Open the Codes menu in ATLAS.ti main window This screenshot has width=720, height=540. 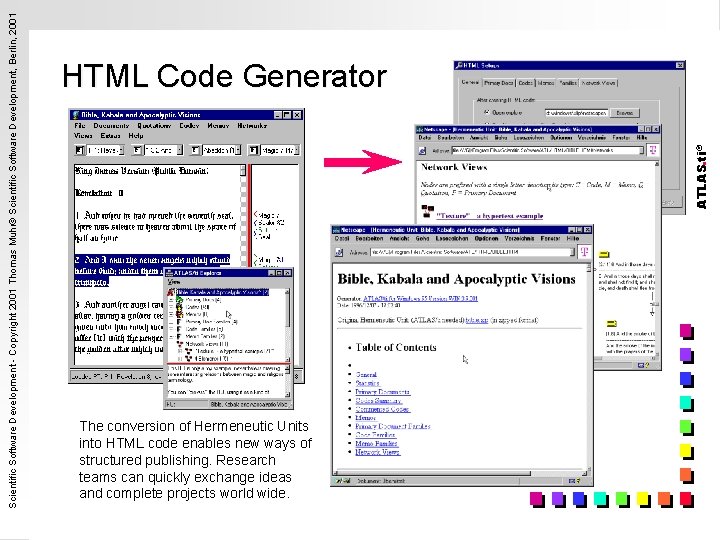189,126
